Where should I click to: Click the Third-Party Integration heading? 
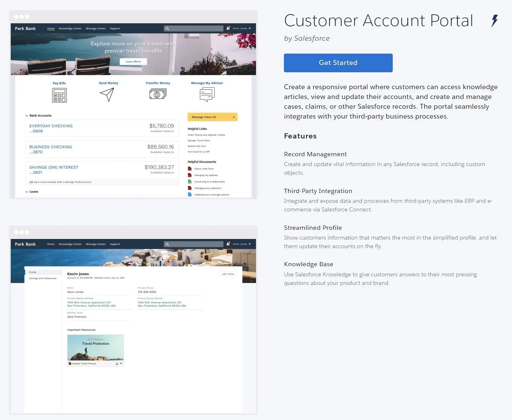(318, 191)
